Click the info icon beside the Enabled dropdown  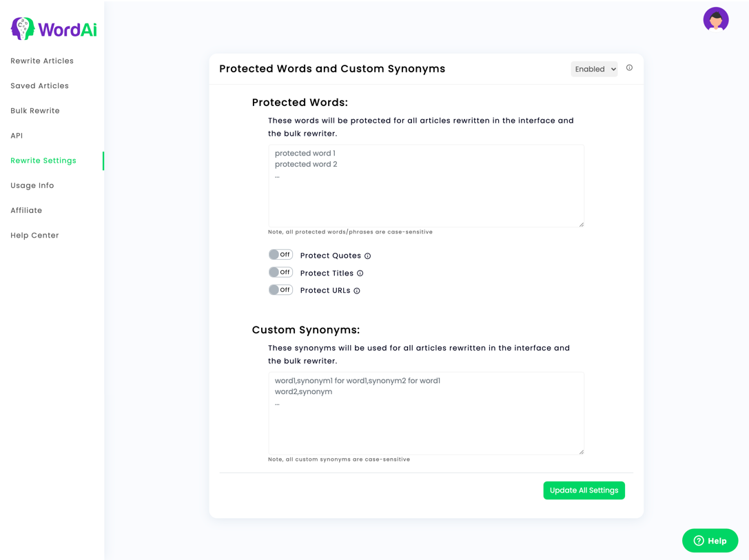(629, 68)
